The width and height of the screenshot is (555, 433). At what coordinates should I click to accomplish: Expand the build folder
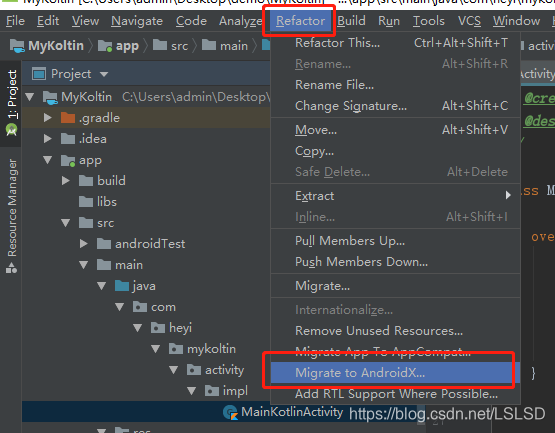click(x=65, y=181)
